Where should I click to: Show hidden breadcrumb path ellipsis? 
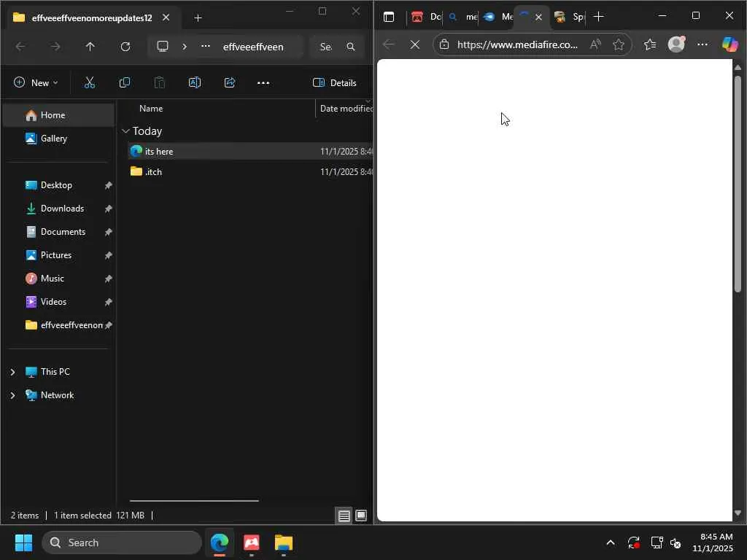(205, 47)
